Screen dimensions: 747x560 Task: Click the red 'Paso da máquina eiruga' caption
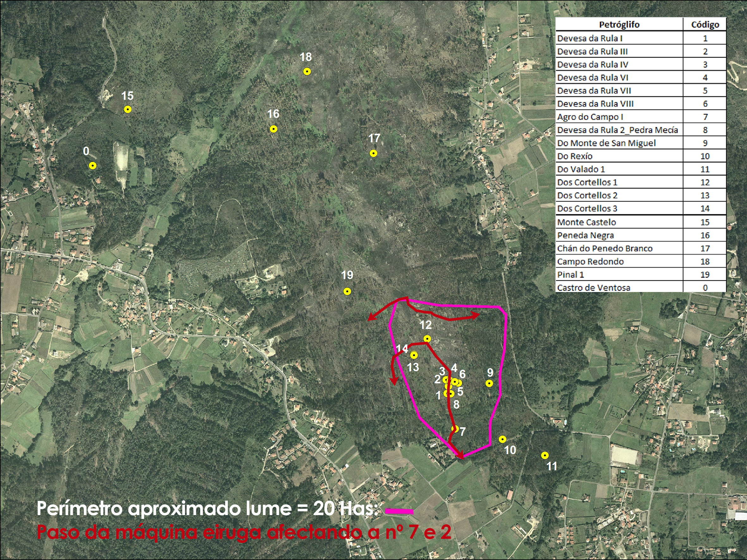point(243,532)
